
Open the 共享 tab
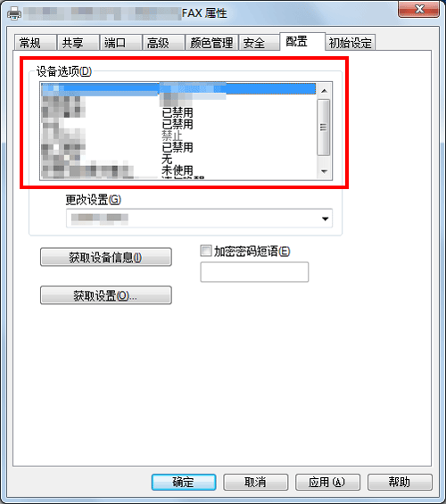pos(78,43)
